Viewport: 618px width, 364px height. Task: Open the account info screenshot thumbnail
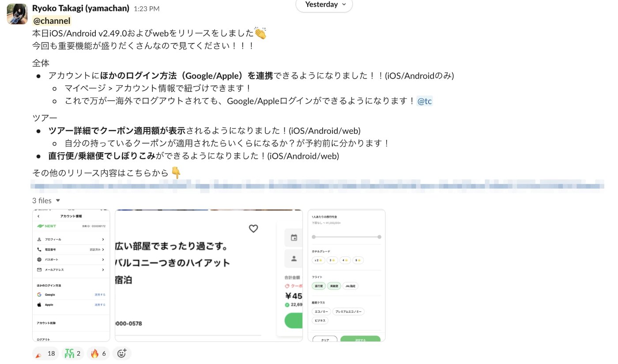[x=71, y=275]
